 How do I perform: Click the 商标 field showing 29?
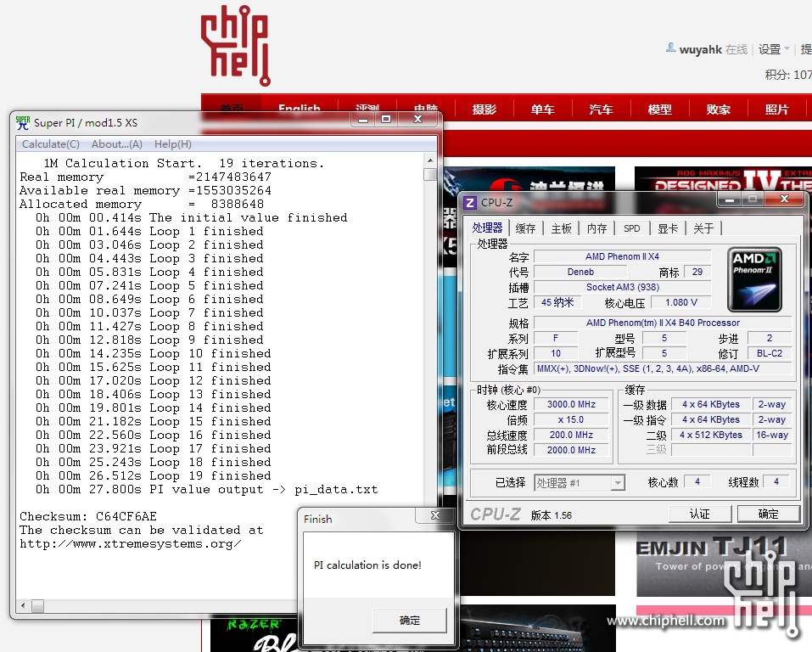point(697,272)
